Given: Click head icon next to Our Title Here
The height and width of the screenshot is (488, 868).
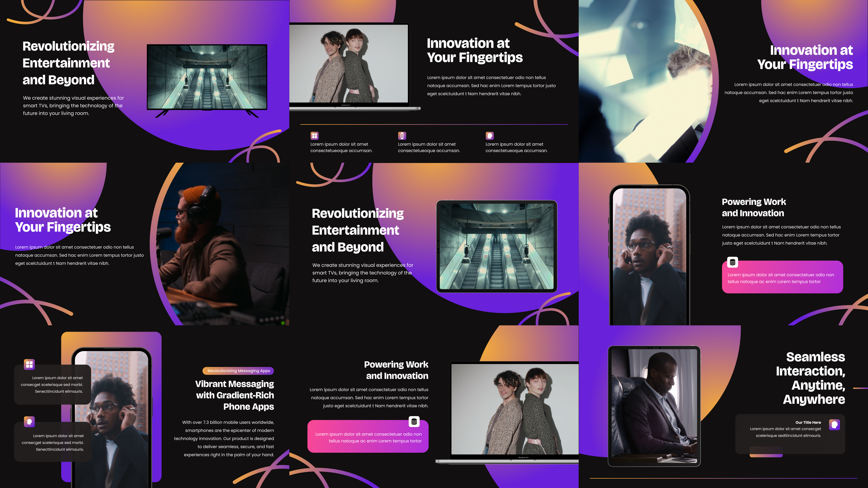Looking at the screenshot, I should (x=834, y=425).
